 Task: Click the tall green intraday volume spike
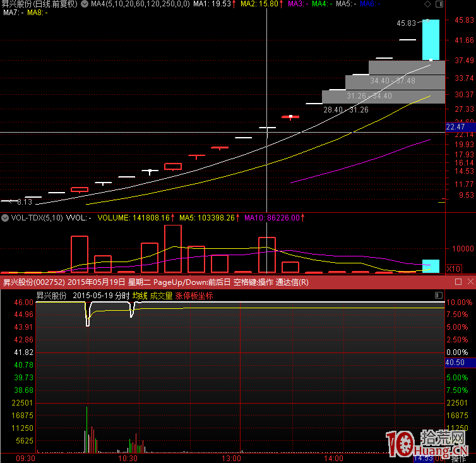[x=87, y=430]
